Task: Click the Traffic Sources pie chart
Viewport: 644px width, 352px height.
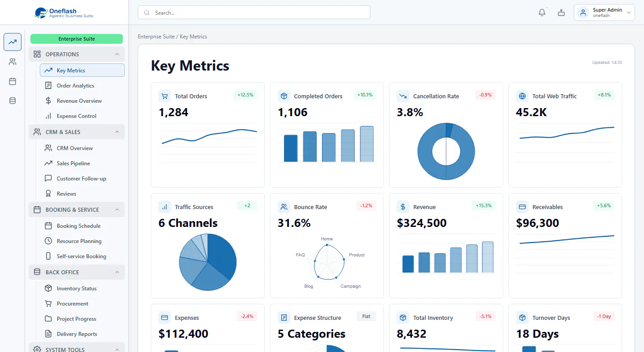Action: point(208,262)
